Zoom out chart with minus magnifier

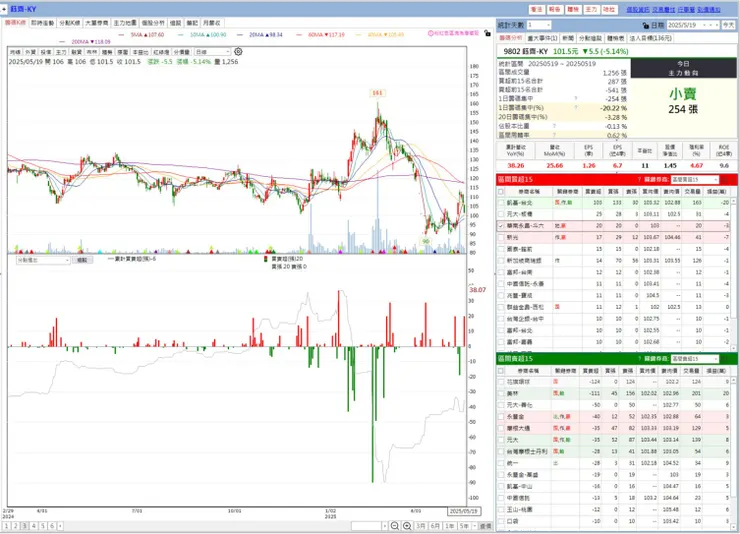pos(395,526)
